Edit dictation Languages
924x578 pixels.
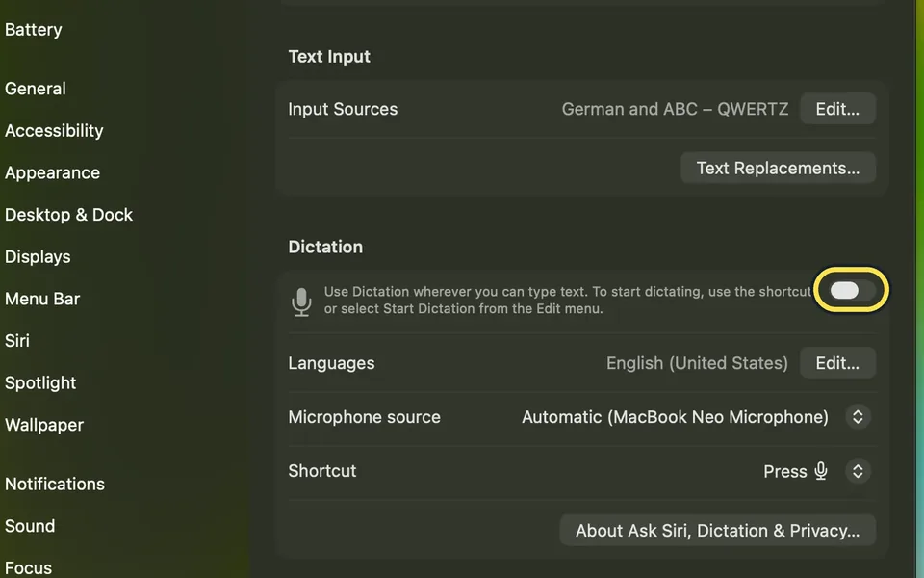point(837,363)
